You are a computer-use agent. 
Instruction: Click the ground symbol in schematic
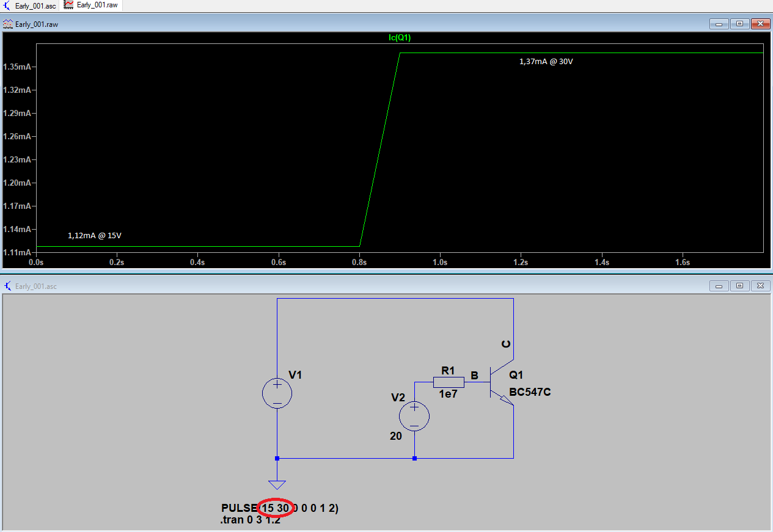277,485
